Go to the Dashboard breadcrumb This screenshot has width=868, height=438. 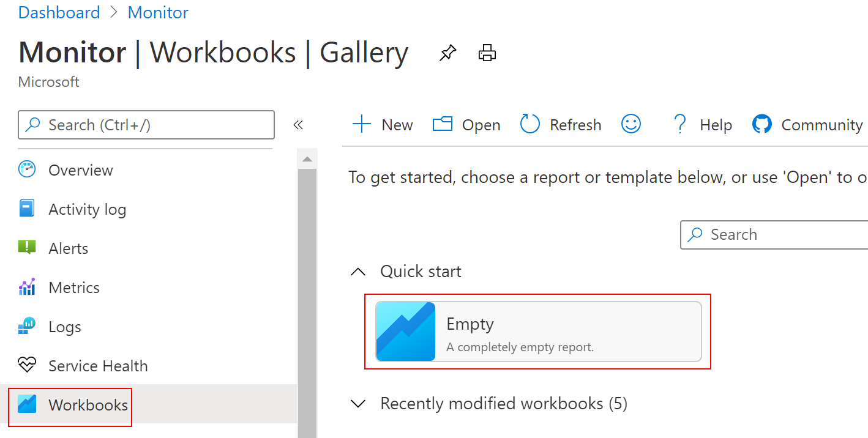tap(59, 13)
